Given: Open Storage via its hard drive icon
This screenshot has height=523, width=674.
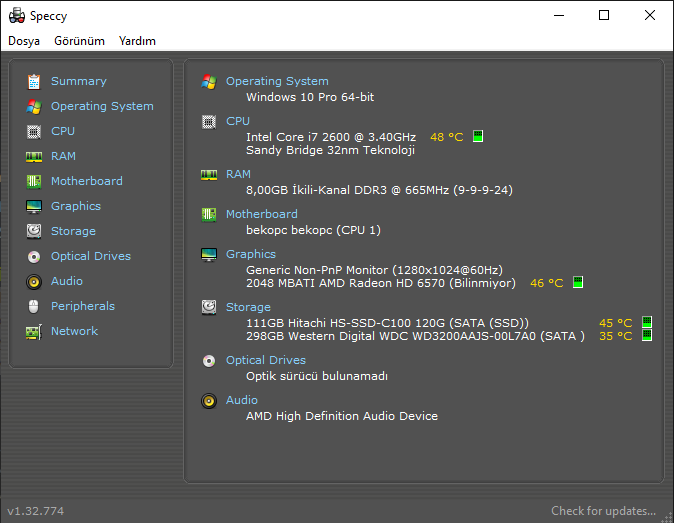Looking at the screenshot, I should (34, 231).
